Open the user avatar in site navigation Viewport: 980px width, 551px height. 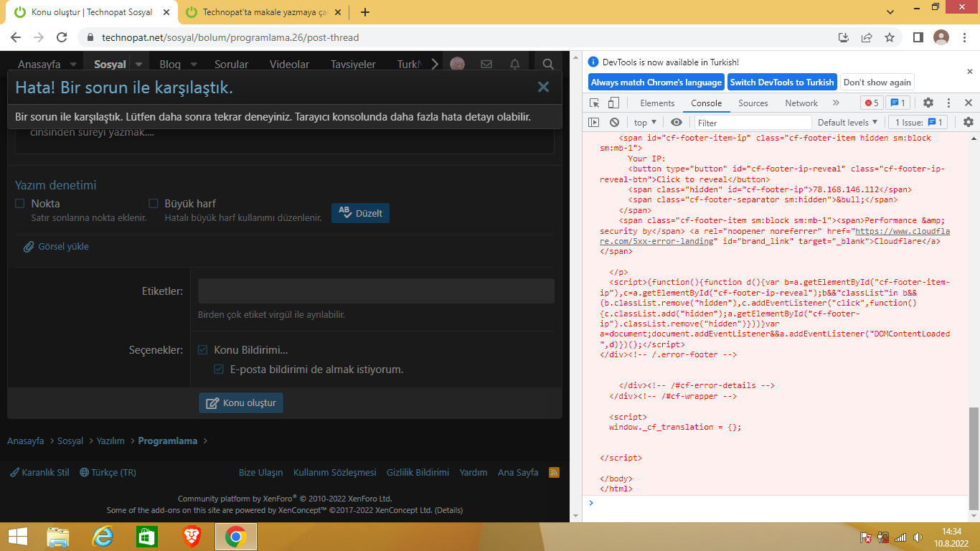click(x=457, y=65)
